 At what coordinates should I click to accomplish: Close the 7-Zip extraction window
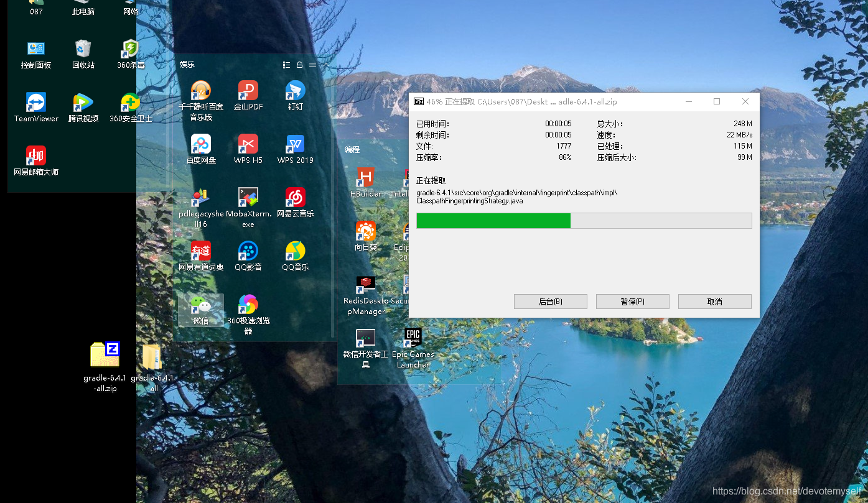point(745,101)
